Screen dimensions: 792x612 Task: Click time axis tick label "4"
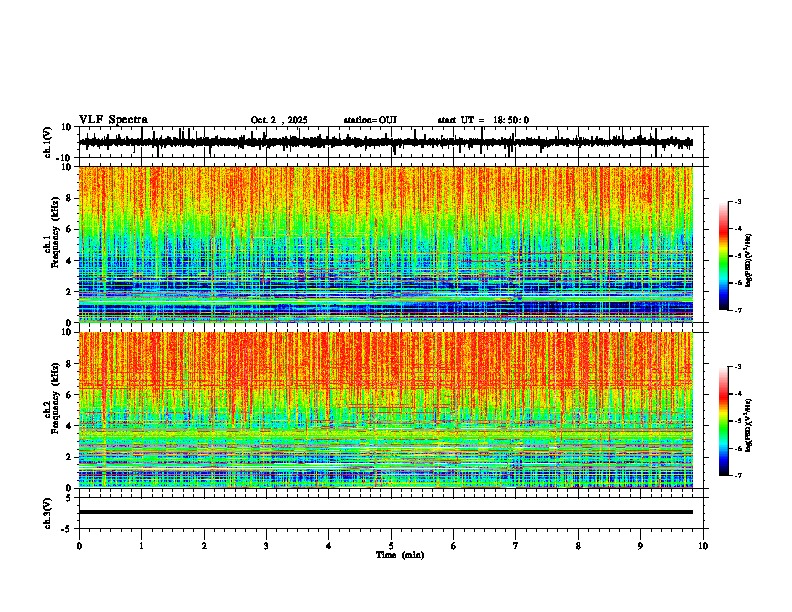coord(329,546)
